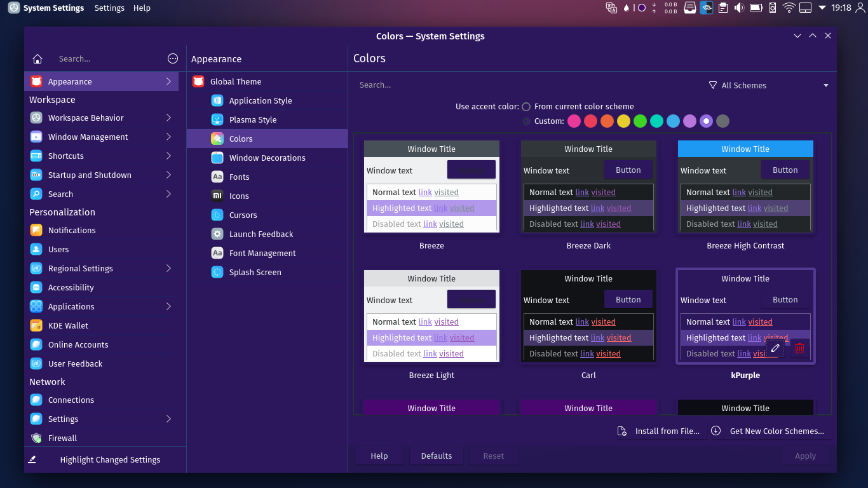Open the Settings menu in menu bar
The image size is (868, 488).
click(x=109, y=8)
